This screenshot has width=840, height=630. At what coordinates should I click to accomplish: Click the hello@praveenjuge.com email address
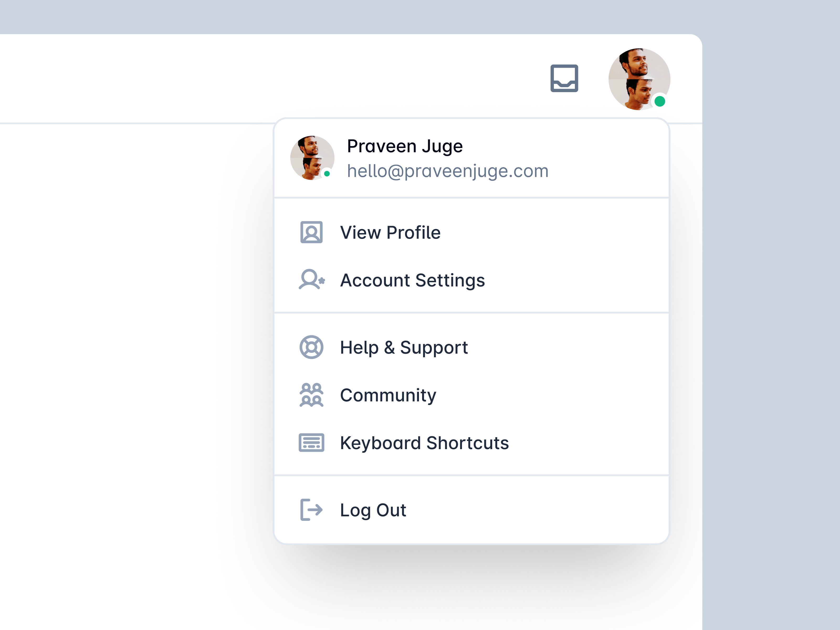tap(448, 171)
